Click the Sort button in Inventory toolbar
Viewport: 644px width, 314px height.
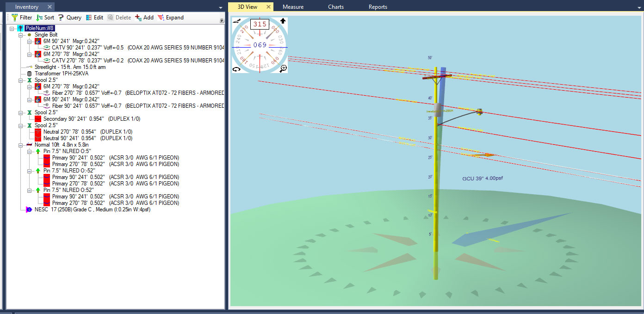click(45, 18)
